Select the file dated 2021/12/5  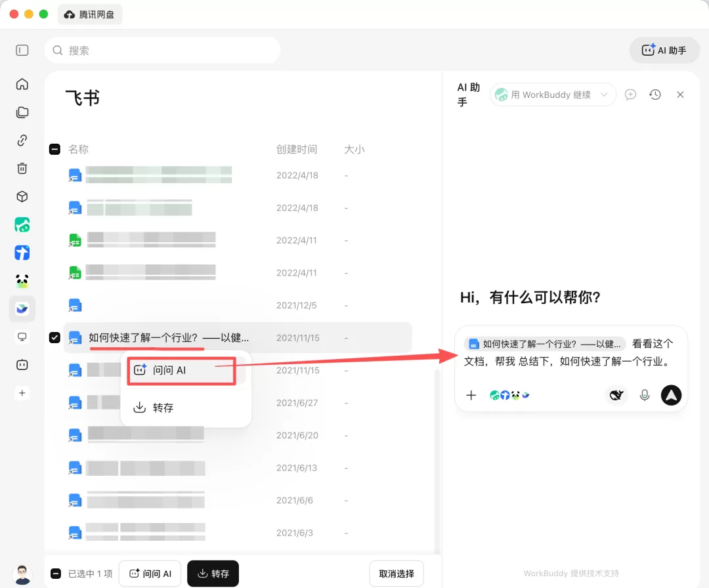pos(238,306)
